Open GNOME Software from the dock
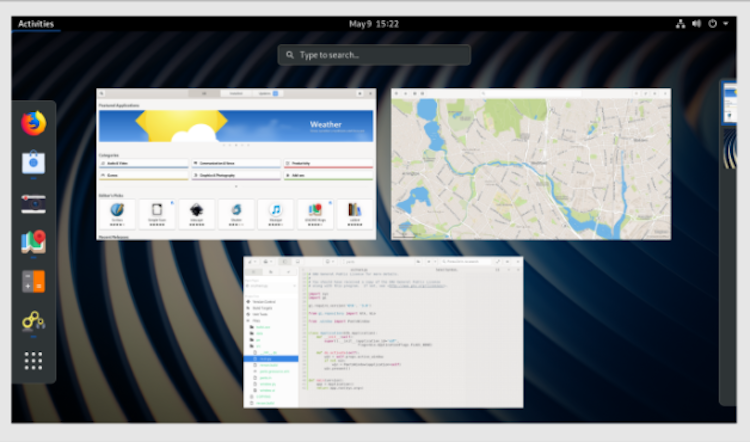The height and width of the screenshot is (442, 750). tap(33, 163)
